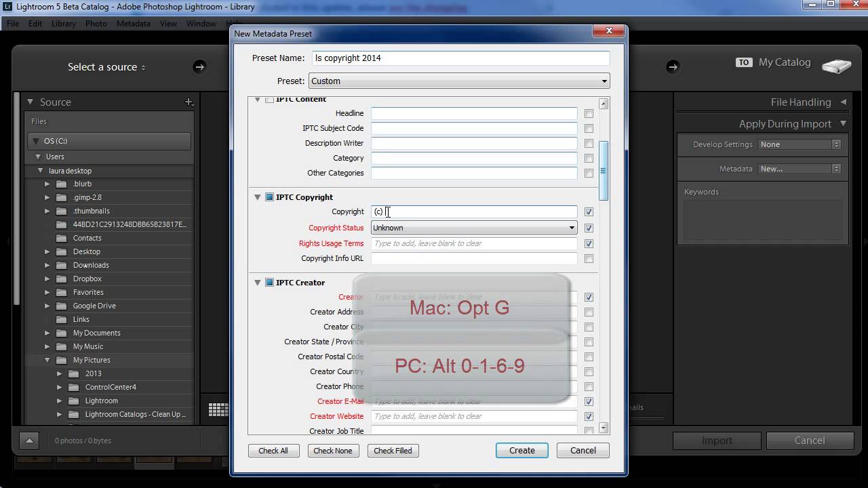Image resolution: width=868 pixels, height=488 pixels.
Task: Collapse the IPTC Copyright section triangle
Action: click(x=258, y=197)
